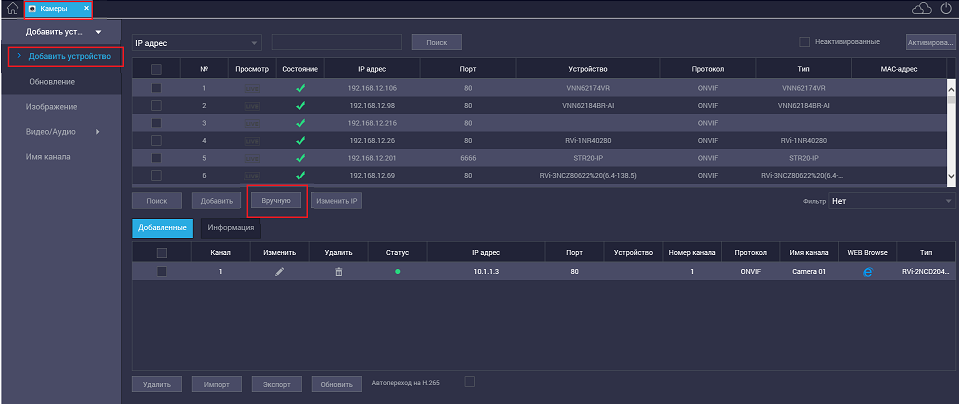Click the search text input field
This screenshot has height=404, width=959.
coord(336,43)
